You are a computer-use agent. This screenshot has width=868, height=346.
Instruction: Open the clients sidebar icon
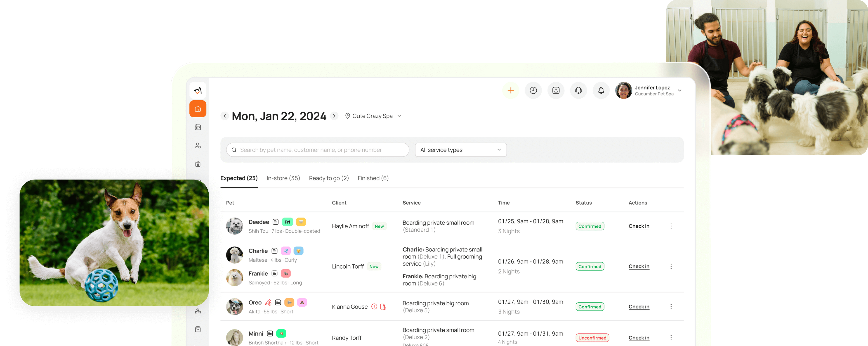tap(198, 146)
